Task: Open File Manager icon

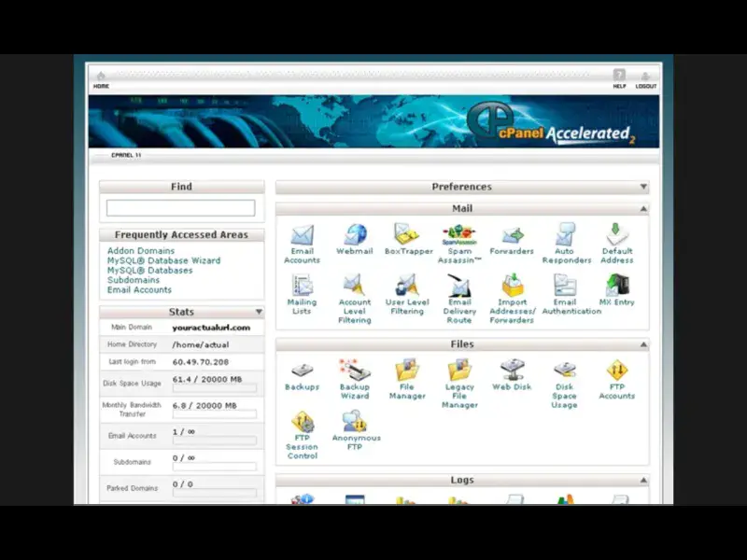Action: (x=407, y=370)
